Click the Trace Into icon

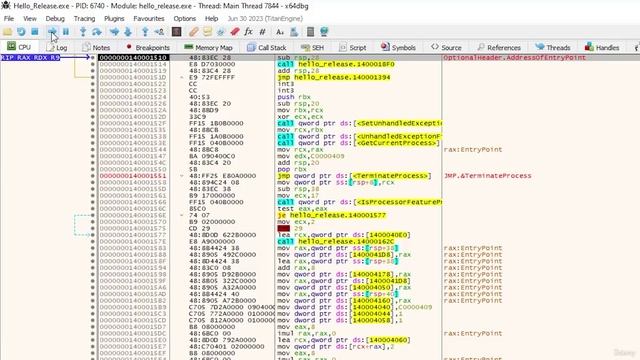click(x=114, y=31)
